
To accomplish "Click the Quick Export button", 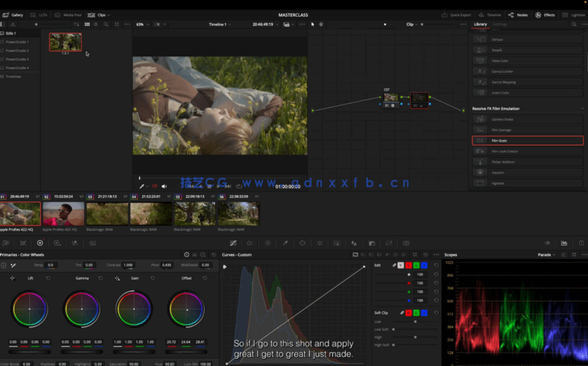I will coord(456,15).
